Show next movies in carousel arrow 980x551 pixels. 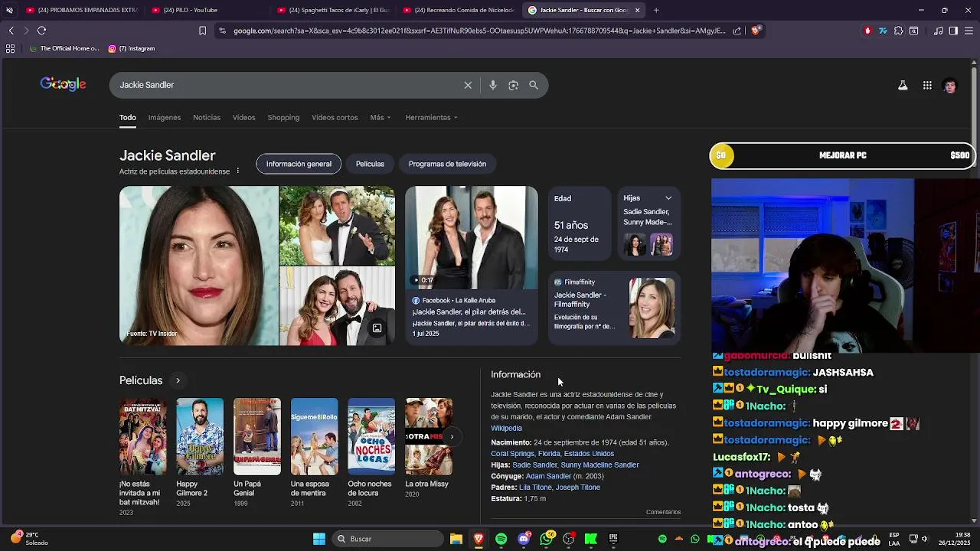tap(452, 436)
